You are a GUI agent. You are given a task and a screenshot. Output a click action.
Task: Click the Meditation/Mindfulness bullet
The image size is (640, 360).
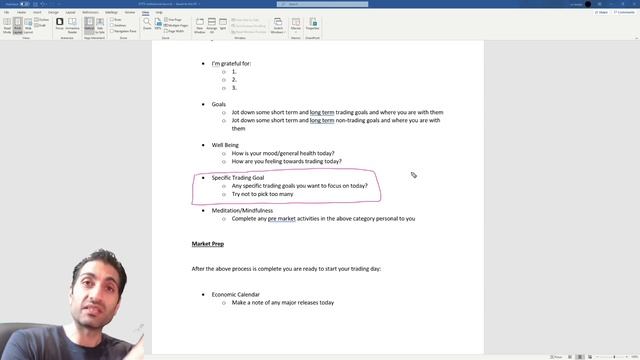tap(242, 211)
